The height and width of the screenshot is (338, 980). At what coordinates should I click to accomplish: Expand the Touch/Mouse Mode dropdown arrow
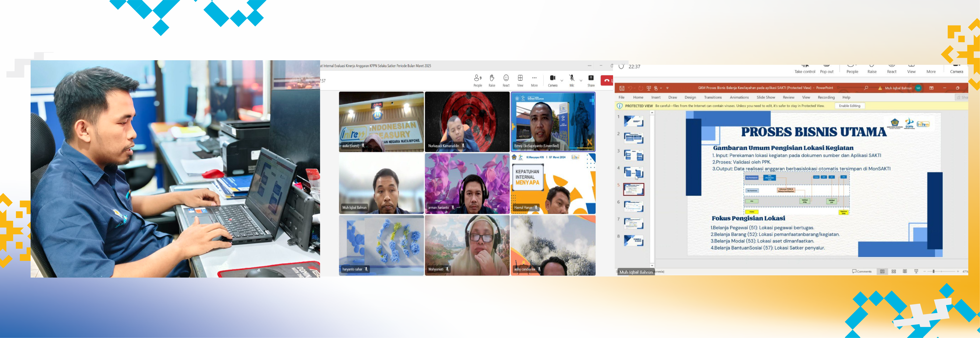coord(661,88)
